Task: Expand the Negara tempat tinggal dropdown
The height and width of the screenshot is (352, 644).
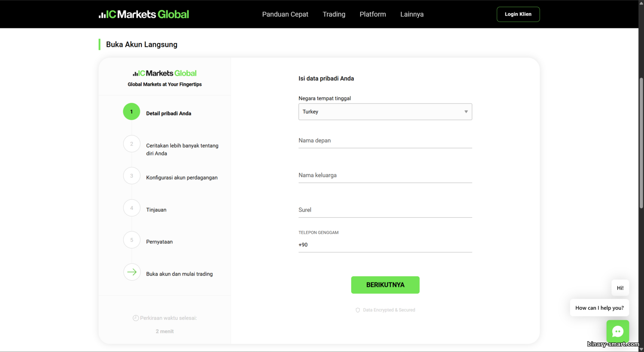Action: pyautogui.click(x=385, y=112)
